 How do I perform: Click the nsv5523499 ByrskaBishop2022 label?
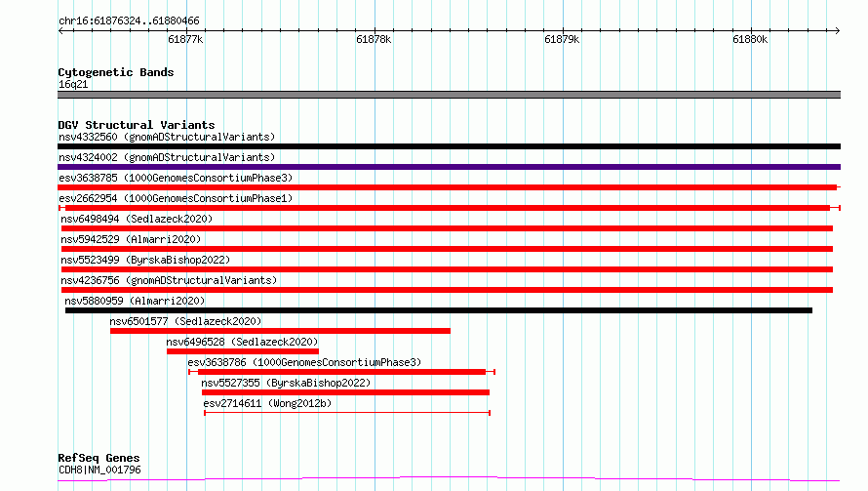(x=145, y=260)
